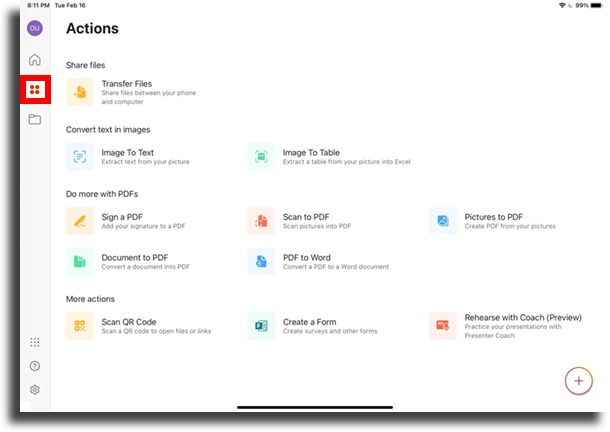Open Scan QR Code action label
This screenshot has height=432, width=610.
point(129,322)
